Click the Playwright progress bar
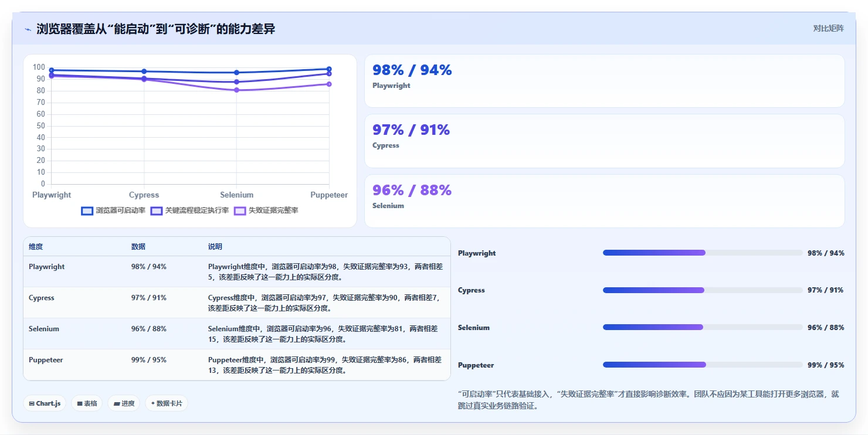This screenshot has width=868, height=435. point(703,253)
